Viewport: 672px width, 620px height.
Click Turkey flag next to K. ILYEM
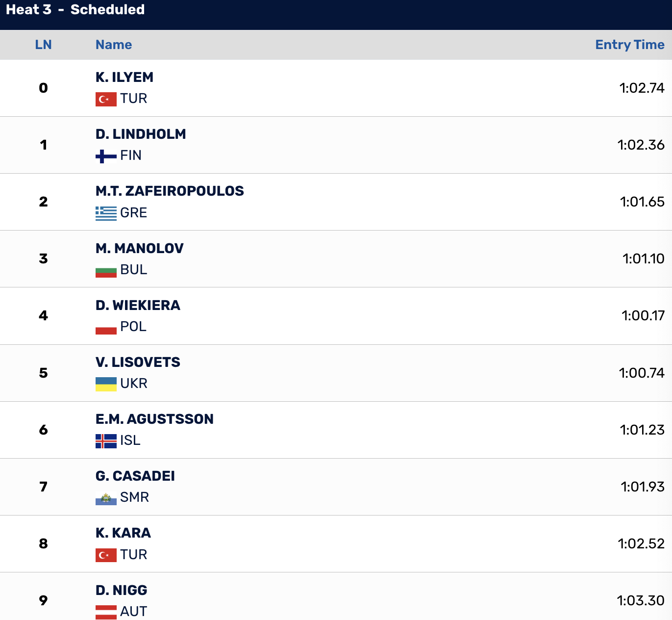106,99
